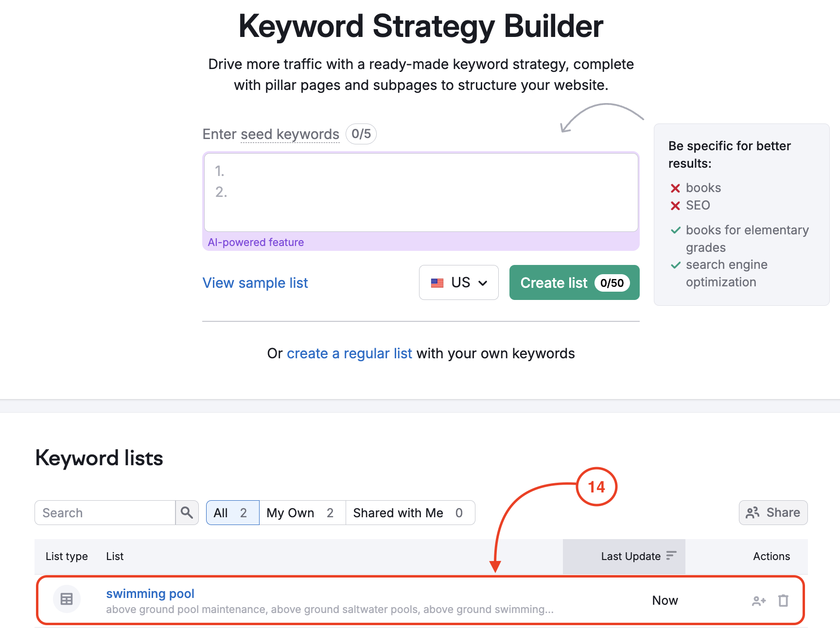Click the AI-powered feature label

pyautogui.click(x=255, y=242)
